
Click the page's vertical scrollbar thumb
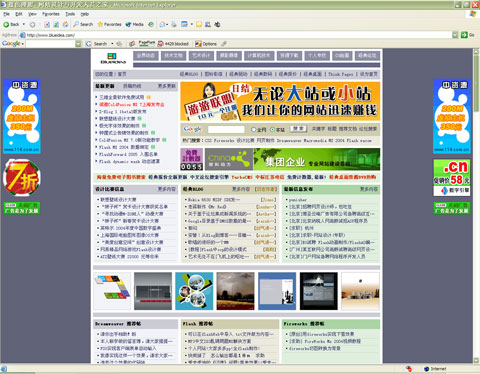[476, 83]
